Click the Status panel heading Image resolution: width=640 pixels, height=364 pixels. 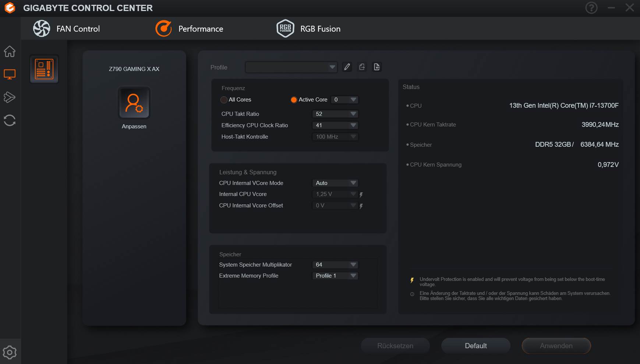click(411, 87)
